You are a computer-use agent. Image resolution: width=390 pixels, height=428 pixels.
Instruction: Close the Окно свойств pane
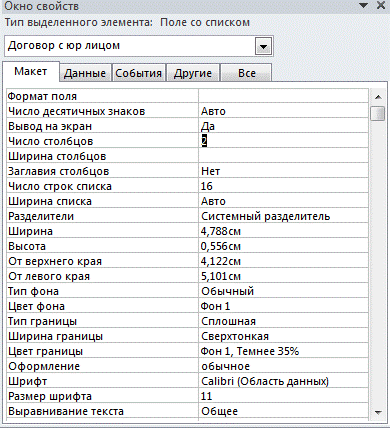380,6
